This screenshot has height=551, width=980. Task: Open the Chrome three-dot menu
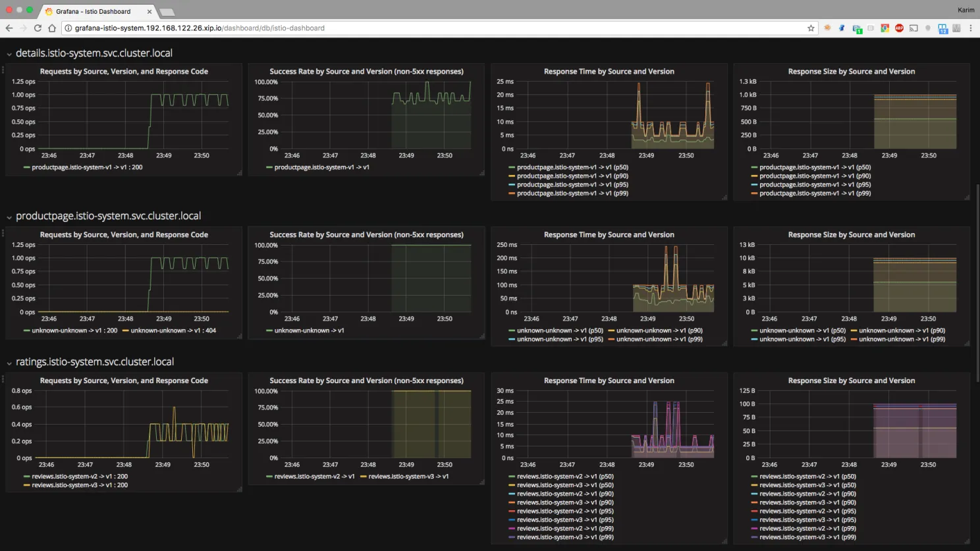[x=971, y=28]
